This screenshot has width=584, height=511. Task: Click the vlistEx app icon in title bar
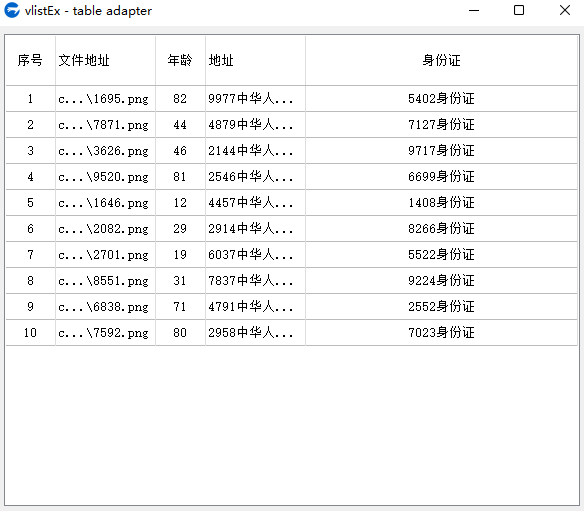[12, 10]
